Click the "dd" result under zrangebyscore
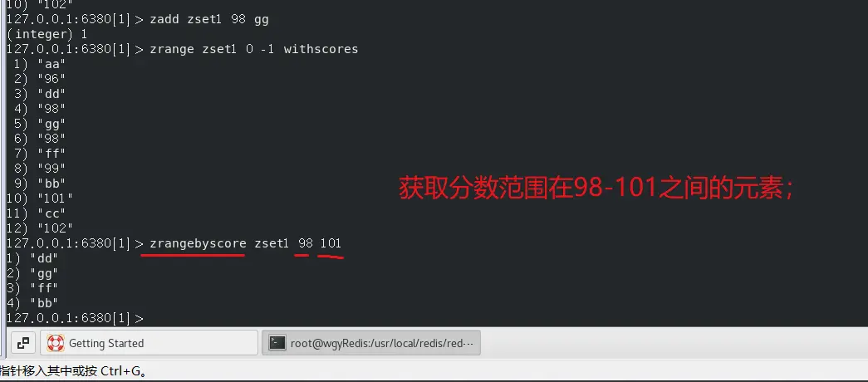Image resolution: width=868 pixels, height=382 pixels. 44,258
